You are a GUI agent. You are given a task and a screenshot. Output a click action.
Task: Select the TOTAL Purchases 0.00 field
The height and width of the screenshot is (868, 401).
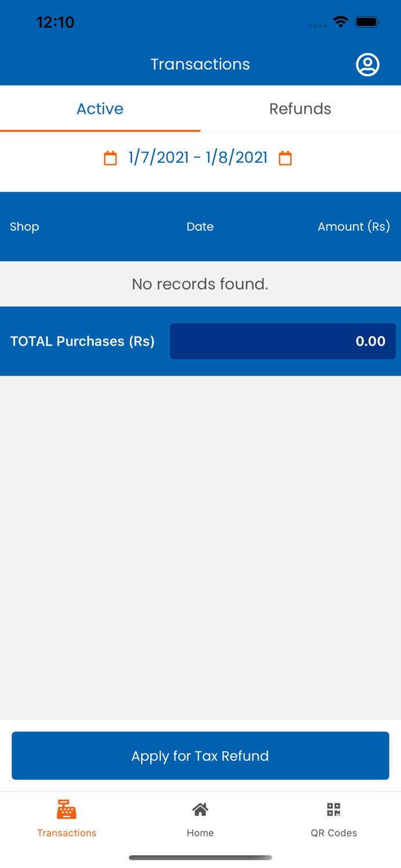click(282, 341)
